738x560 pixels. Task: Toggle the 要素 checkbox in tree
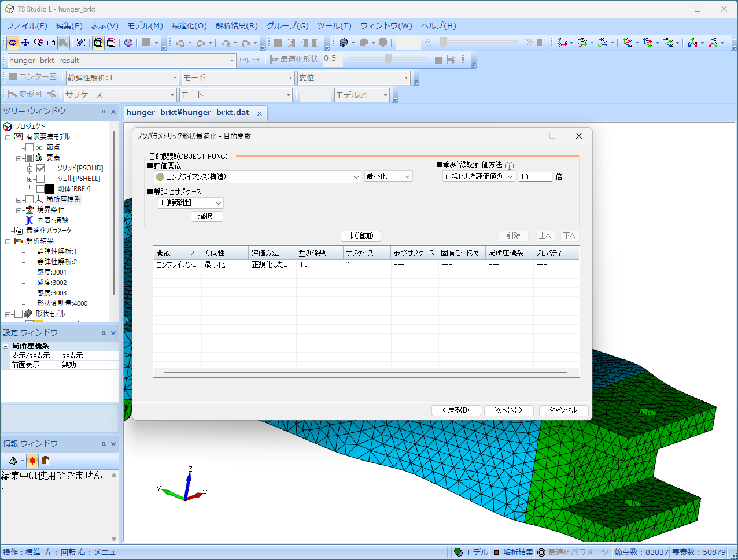(29, 158)
